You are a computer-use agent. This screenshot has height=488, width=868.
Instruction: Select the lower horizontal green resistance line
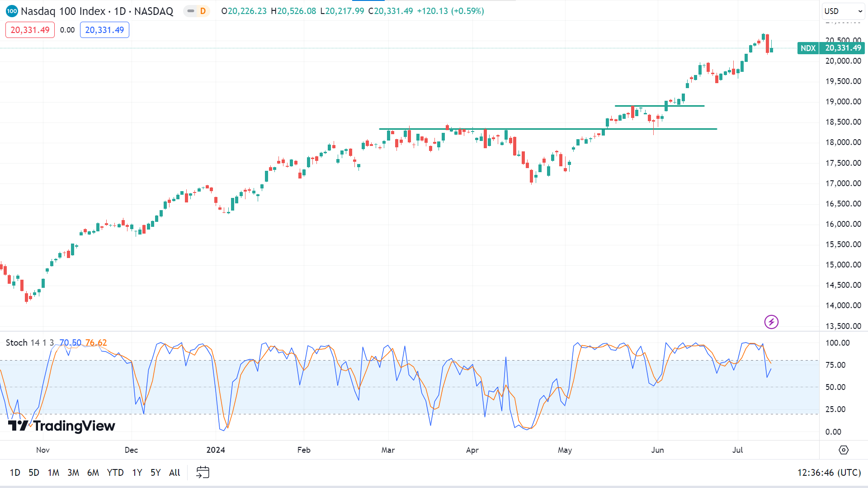[x=548, y=129]
